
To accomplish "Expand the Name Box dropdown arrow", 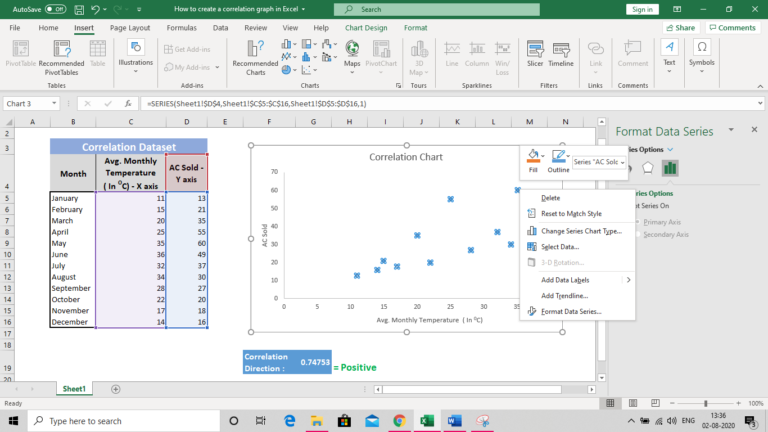I will coord(54,103).
